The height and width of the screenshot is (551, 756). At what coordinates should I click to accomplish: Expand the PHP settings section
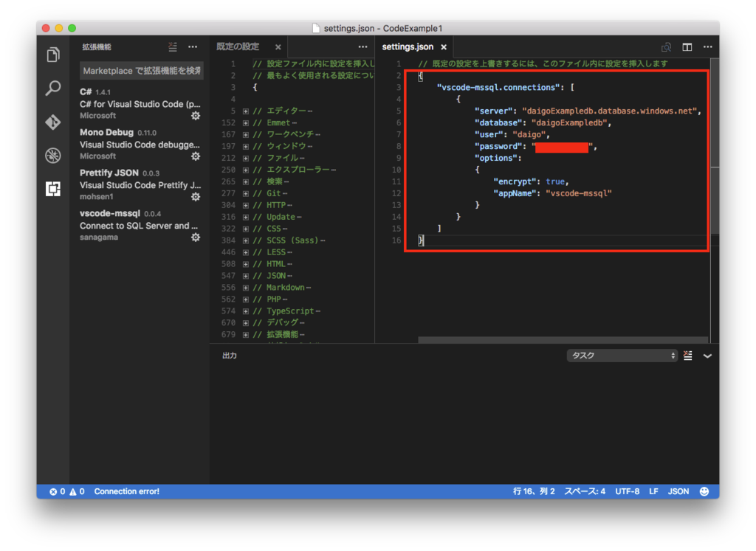[x=246, y=299]
